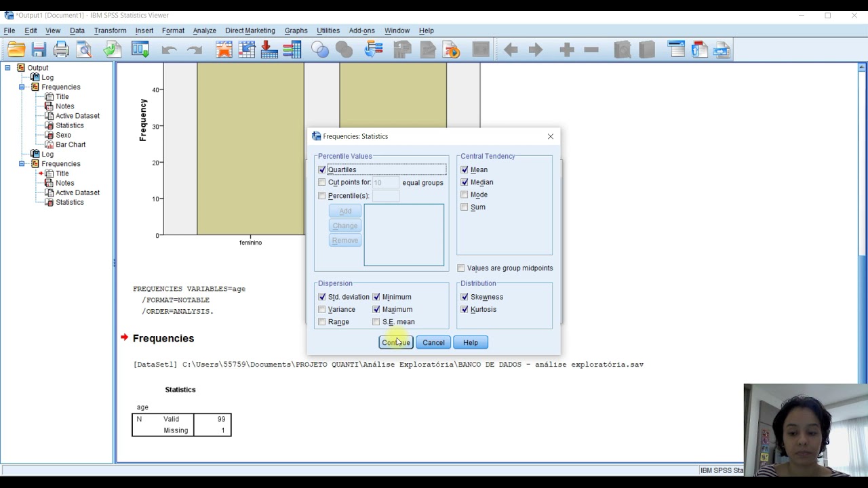Image resolution: width=868 pixels, height=488 pixels.
Task: Click the Cancel button in dialog
Action: 433,343
